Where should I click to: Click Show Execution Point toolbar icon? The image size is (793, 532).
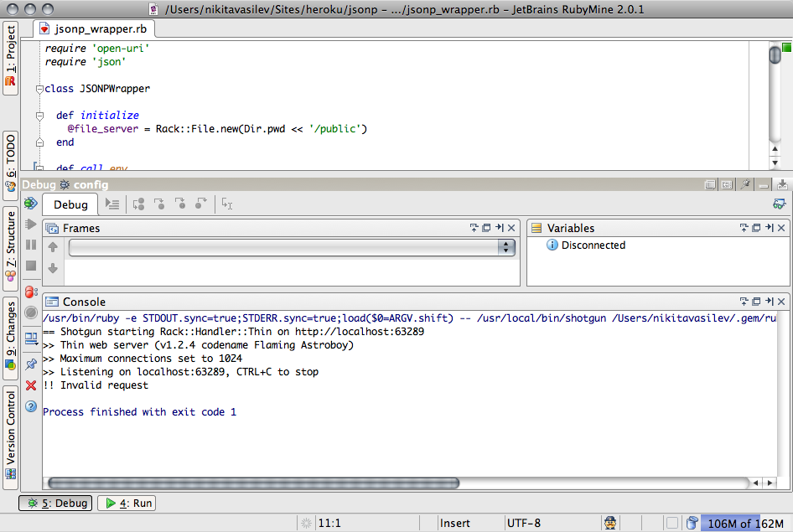point(112,204)
